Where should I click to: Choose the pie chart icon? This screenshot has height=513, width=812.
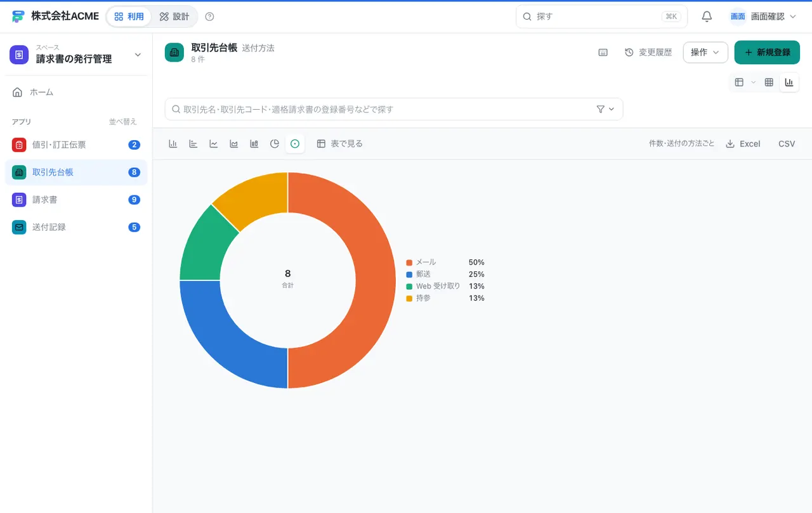(x=275, y=144)
